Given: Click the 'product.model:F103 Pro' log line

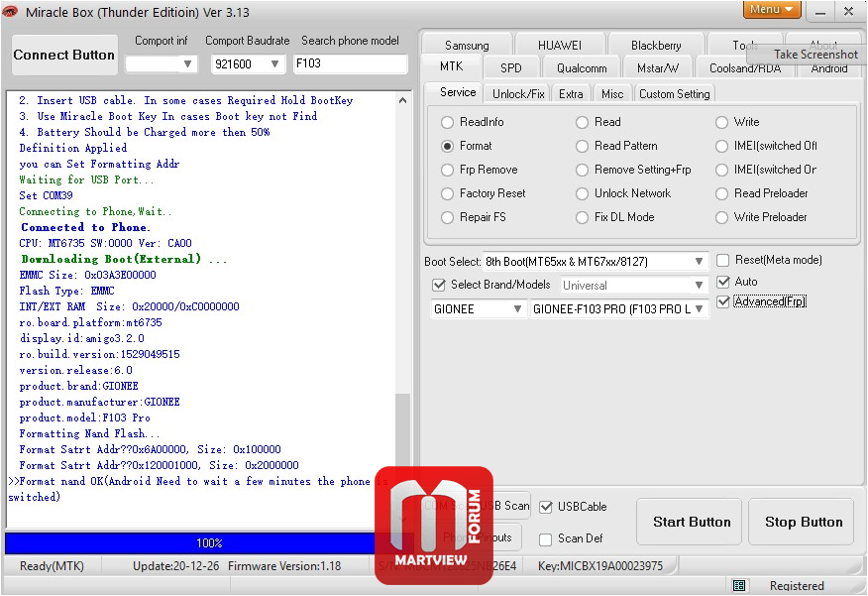Looking at the screenshot, I should tap(84, 417).
